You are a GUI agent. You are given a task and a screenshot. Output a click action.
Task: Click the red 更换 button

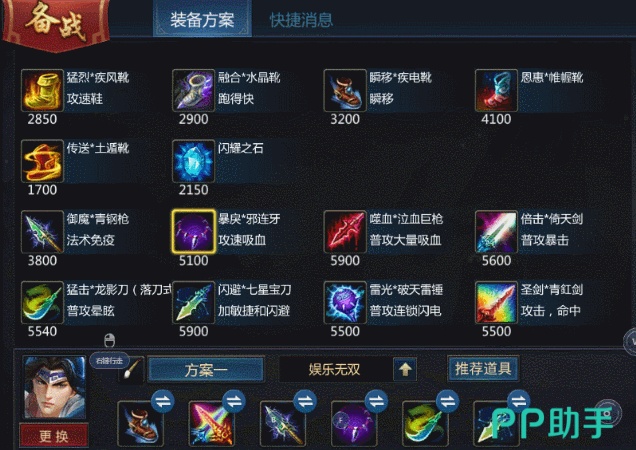point(54,436)
